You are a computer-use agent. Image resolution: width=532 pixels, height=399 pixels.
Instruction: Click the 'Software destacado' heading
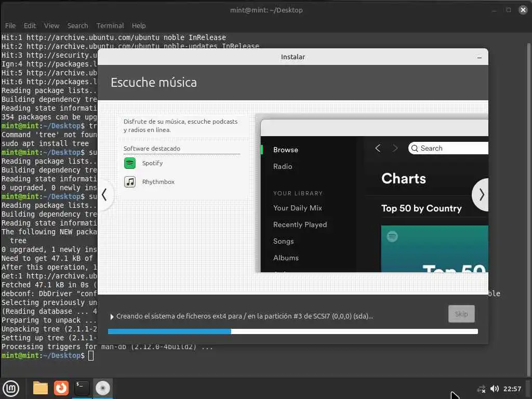point(152,149)
